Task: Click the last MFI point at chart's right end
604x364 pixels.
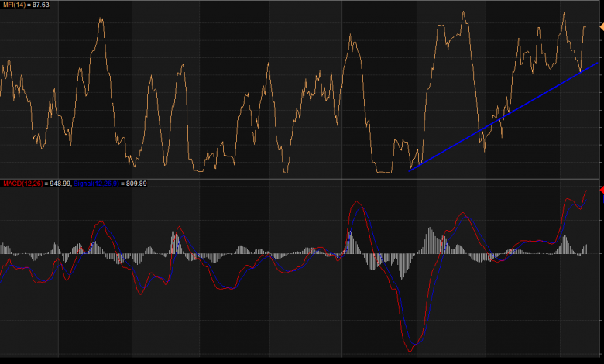Action: 585,26
